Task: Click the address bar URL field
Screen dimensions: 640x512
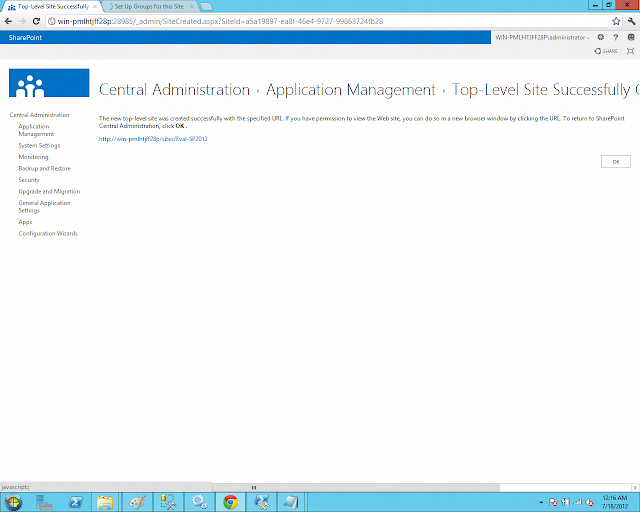Action: coord(333,21)
